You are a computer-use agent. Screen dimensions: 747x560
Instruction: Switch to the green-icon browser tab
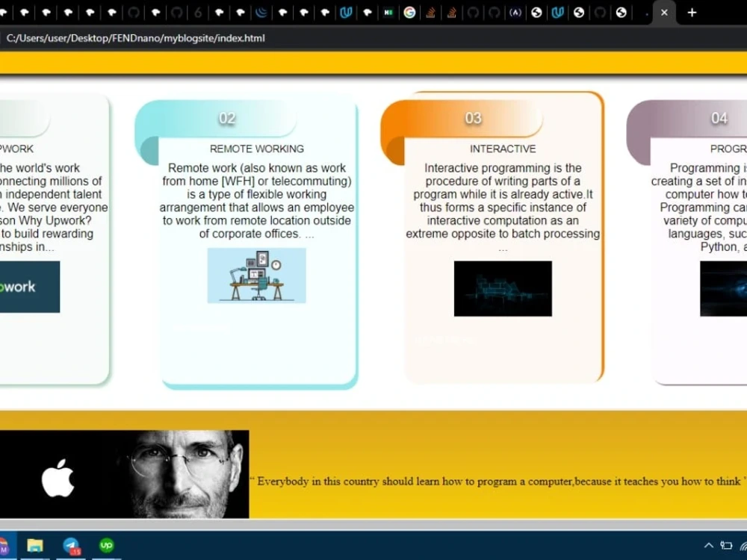click(x=388, y=13)
